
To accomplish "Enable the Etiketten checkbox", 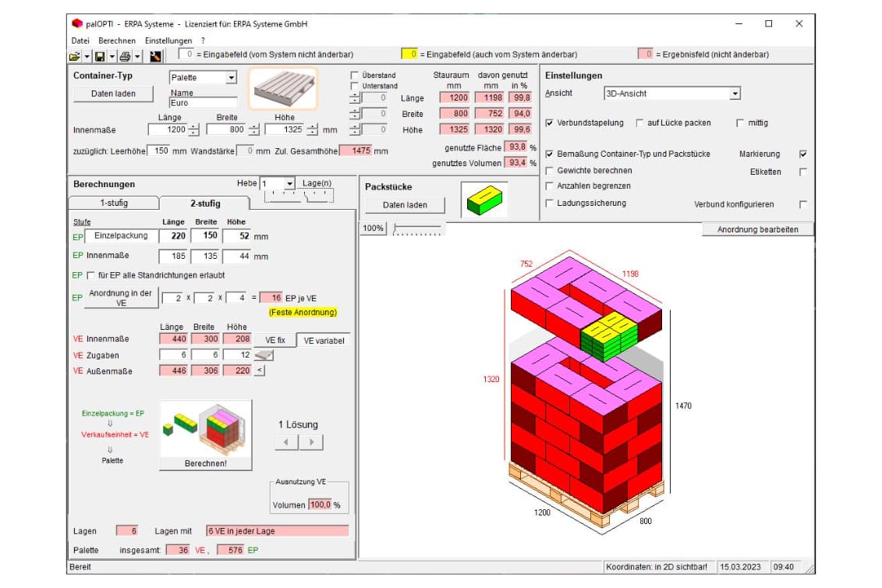I will 803,172.
